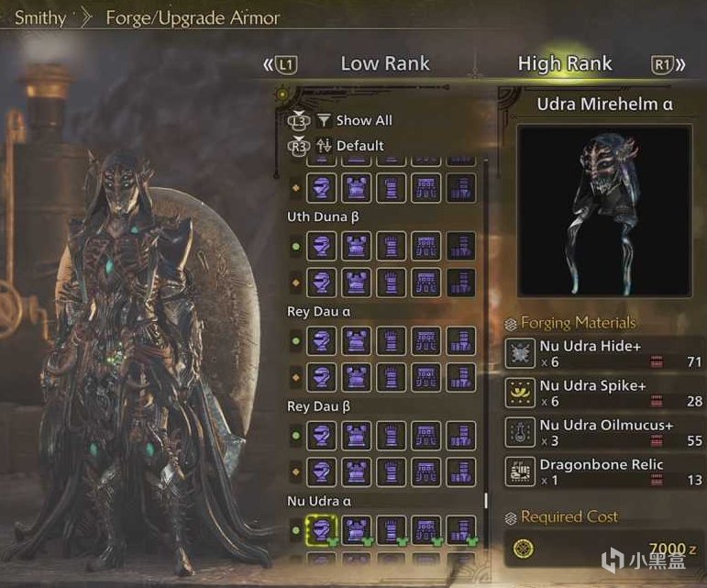Click the Nu Udra Spike+ material icon

point(520,393)
